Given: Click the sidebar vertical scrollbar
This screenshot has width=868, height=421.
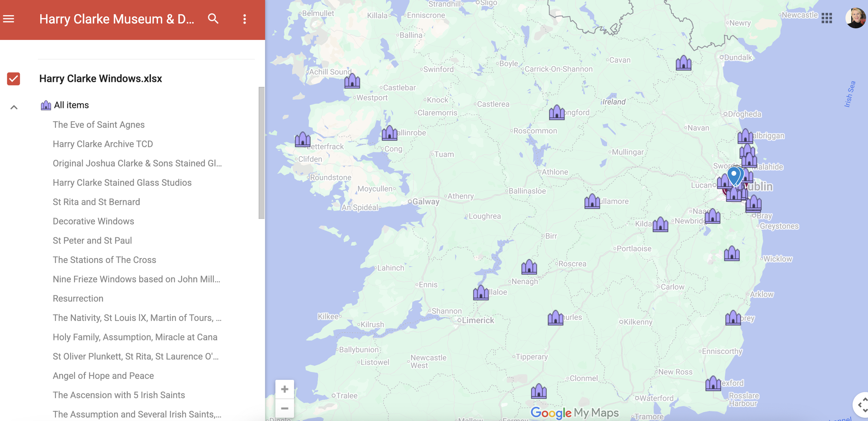Looking at the screenshot, I should [x=261, y=153].
